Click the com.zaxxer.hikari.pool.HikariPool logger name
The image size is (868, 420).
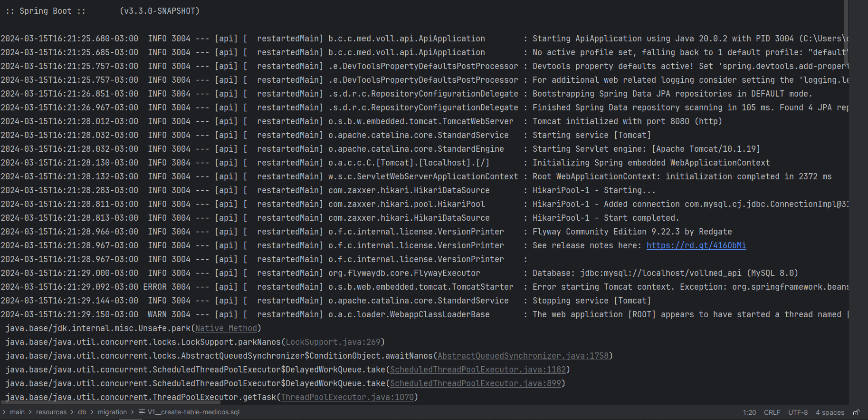(x=406, y=204)
